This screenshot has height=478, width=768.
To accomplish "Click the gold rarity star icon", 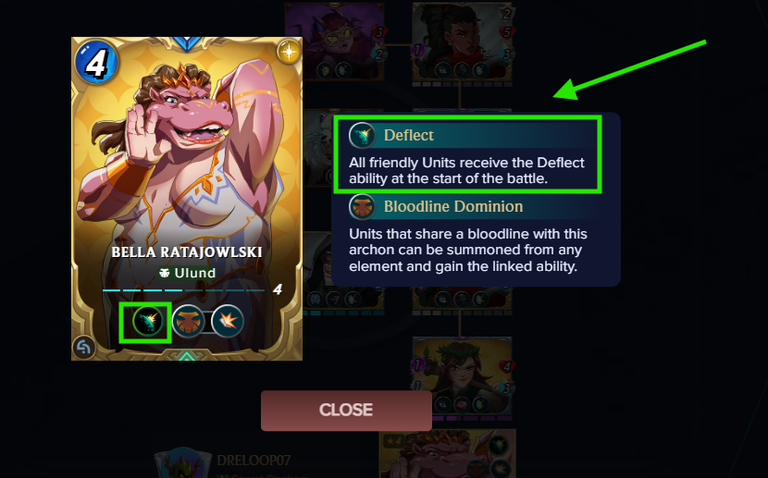I will 288,52.
